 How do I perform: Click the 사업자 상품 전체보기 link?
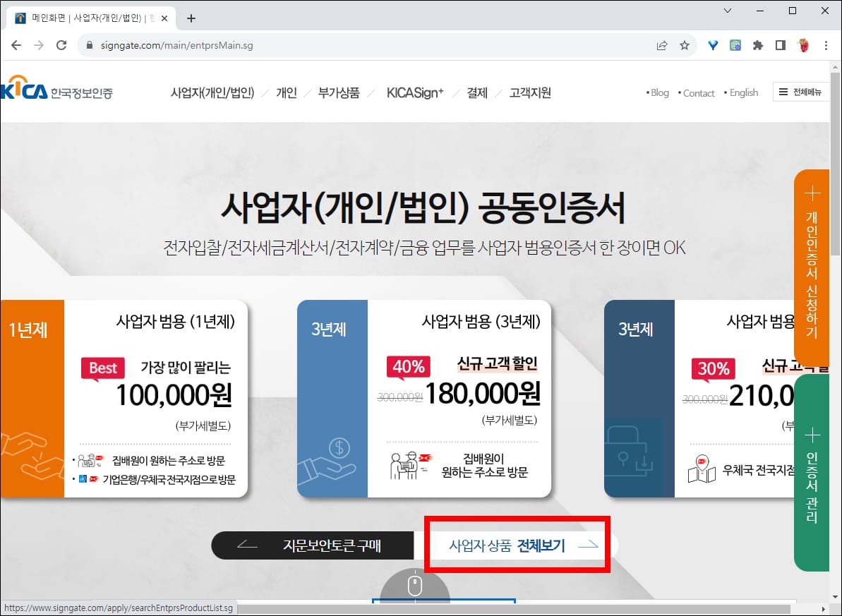[517, 545]
